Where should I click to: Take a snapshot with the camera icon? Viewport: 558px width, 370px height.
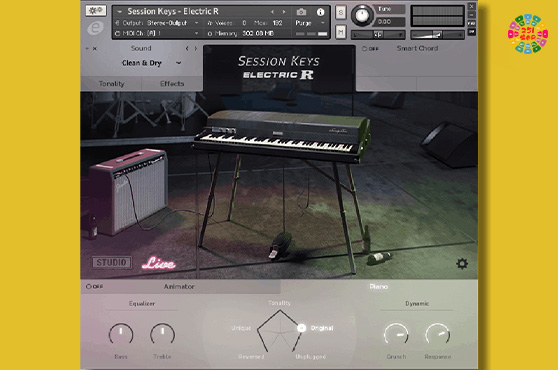click(301, 12)
